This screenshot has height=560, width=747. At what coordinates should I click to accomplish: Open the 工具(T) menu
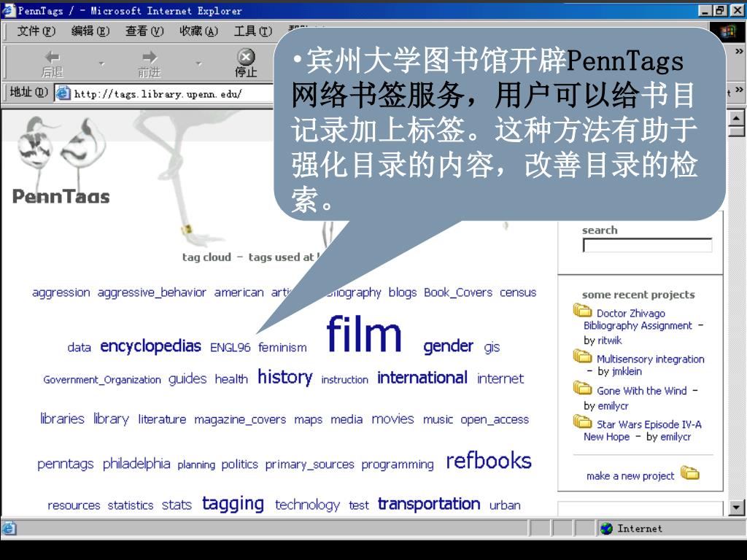[253, 31]
